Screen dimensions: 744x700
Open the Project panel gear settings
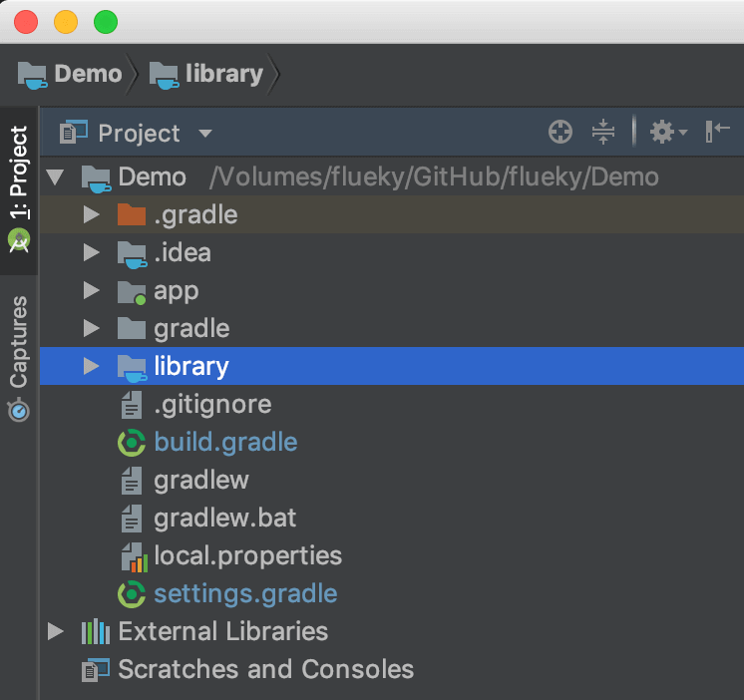coord(666,132)
